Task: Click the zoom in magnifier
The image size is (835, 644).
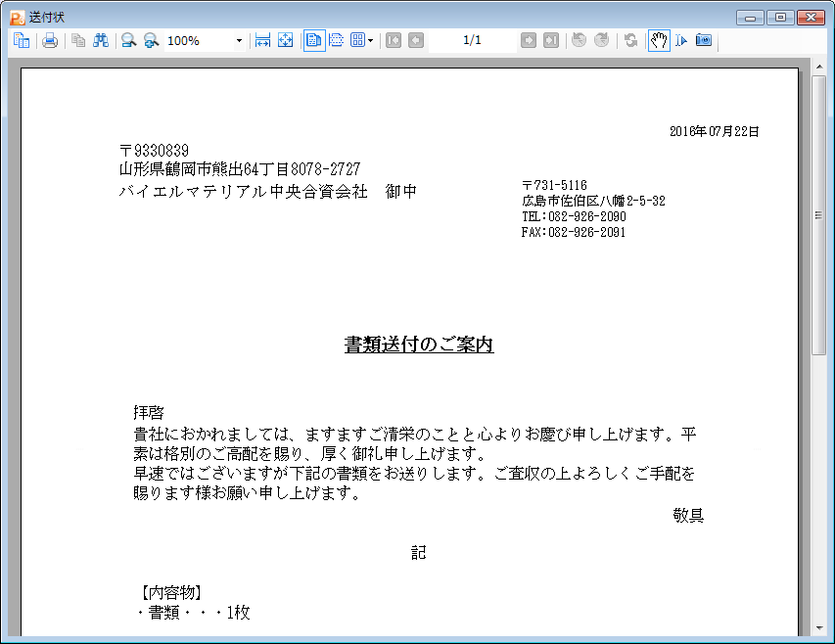Action: tap(151, 40)
